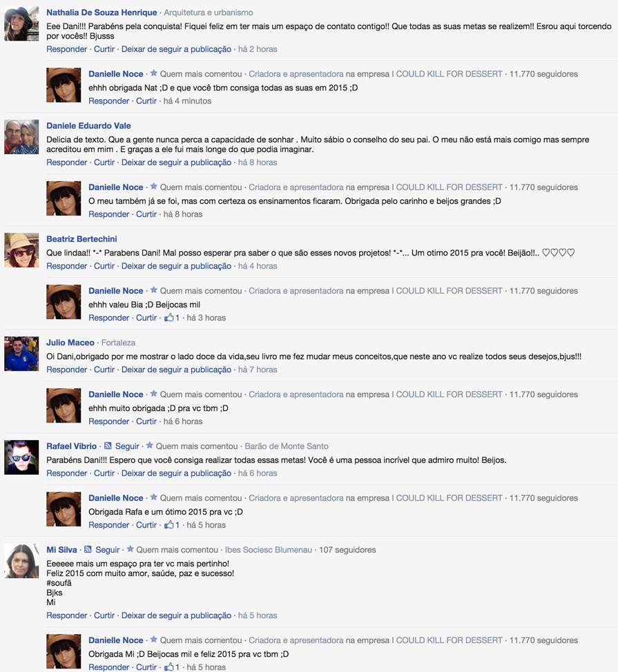The height and width of the screenshot is (672, 618).
Task: Click the top commenter star icon beside Rafael Vibrio
Action: 150,445
